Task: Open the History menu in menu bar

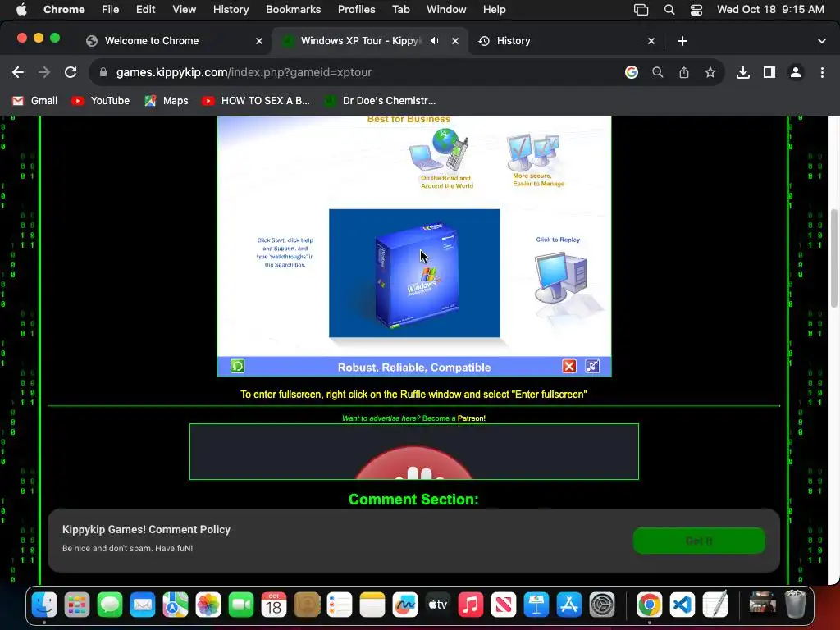Action: [231, 10]
